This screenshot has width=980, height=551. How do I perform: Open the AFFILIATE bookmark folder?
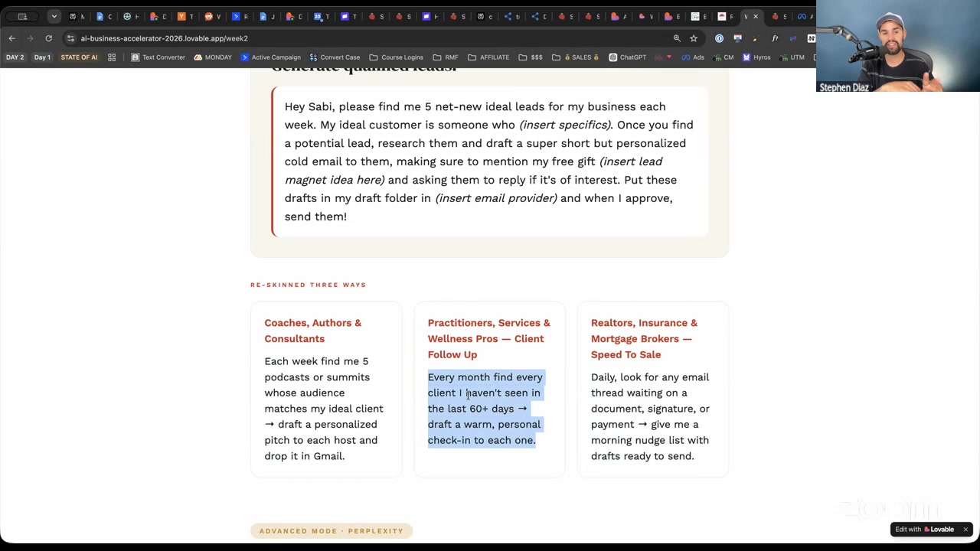coord(488,57)
